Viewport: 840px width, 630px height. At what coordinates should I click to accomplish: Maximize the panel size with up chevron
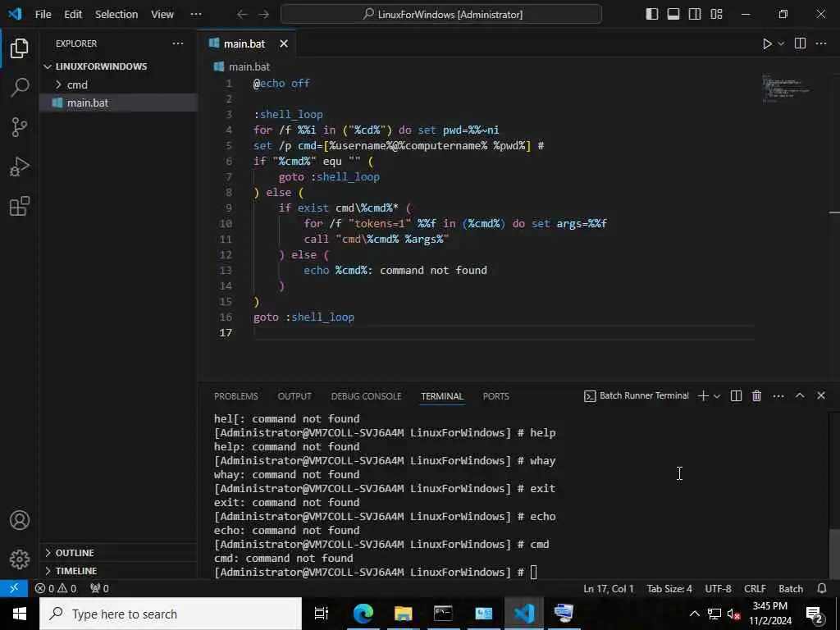point(800,395)
